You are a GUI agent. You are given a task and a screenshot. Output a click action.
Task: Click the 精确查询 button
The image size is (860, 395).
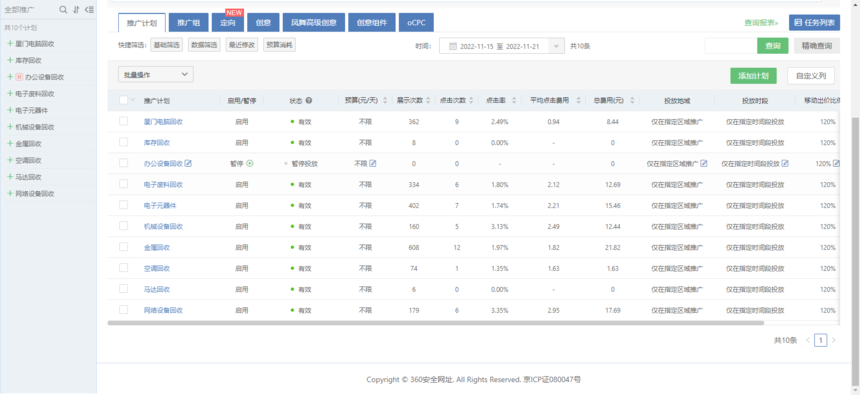tap(817, 46)
